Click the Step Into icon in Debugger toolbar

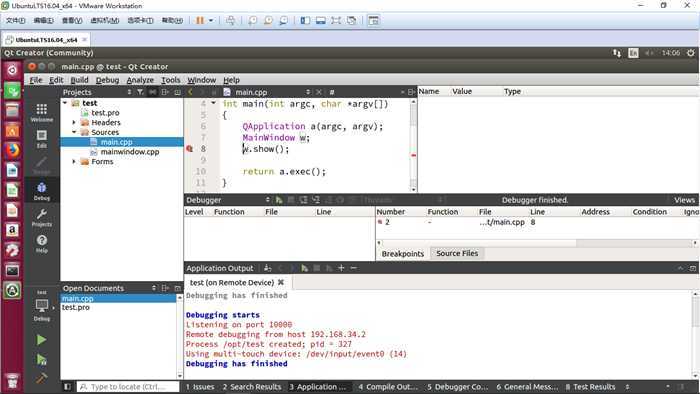(x=316, y=200)
